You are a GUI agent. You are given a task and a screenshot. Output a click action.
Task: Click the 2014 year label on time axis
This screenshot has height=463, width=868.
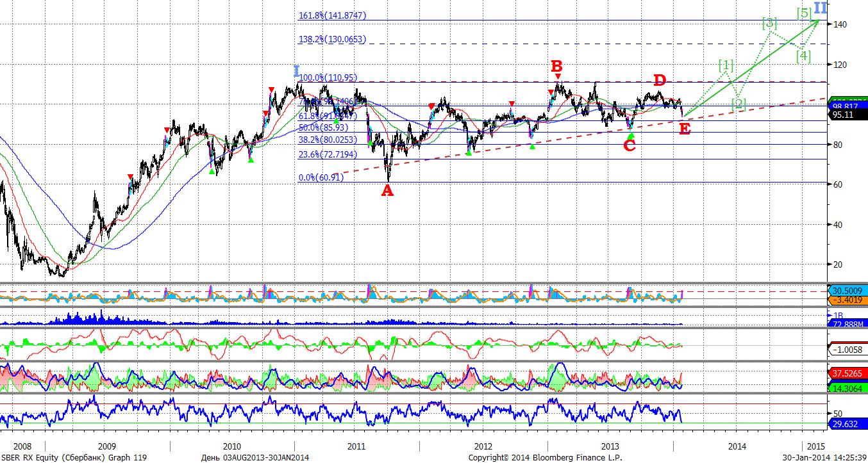[737, 445]
